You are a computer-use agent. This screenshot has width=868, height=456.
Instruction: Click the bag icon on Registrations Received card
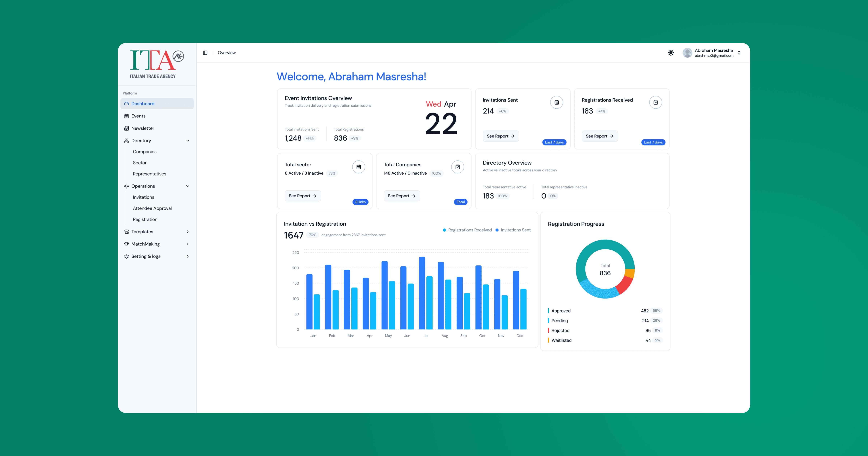656,102
